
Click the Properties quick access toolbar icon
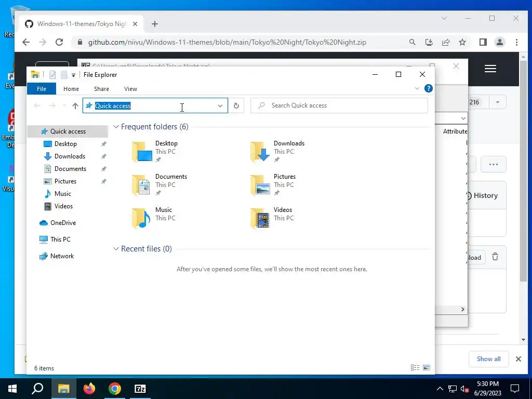pyautogui.click(x=52, y=75)
